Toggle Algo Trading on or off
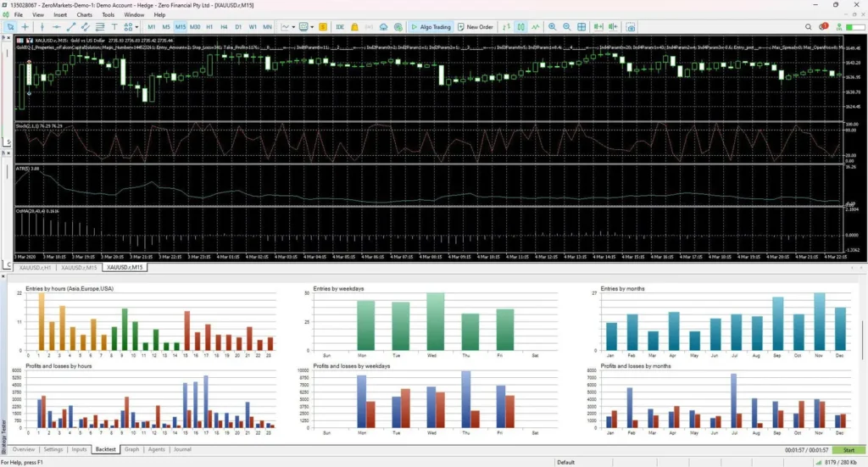The width and height of the screenshot is (868, 467). (x=429, y=27)
